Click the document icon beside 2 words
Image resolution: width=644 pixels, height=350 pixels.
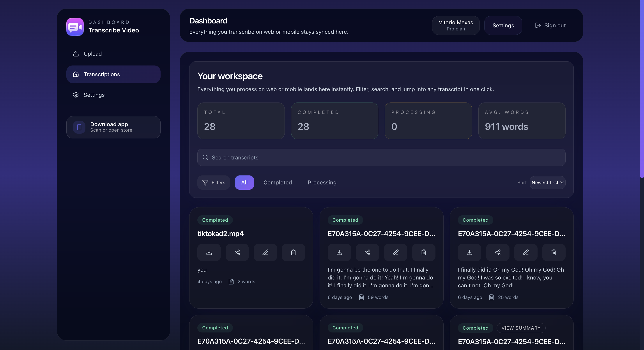coord(231,281)
